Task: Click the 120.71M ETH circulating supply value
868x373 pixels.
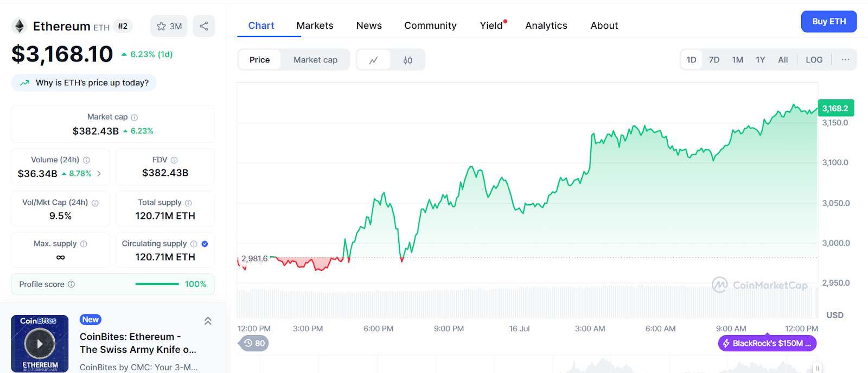Action: [x=165, y=257]
